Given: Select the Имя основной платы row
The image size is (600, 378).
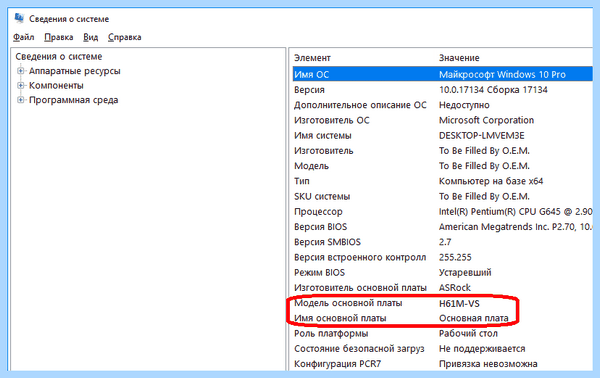Looking at the screenshot, I should click(443, 318).
